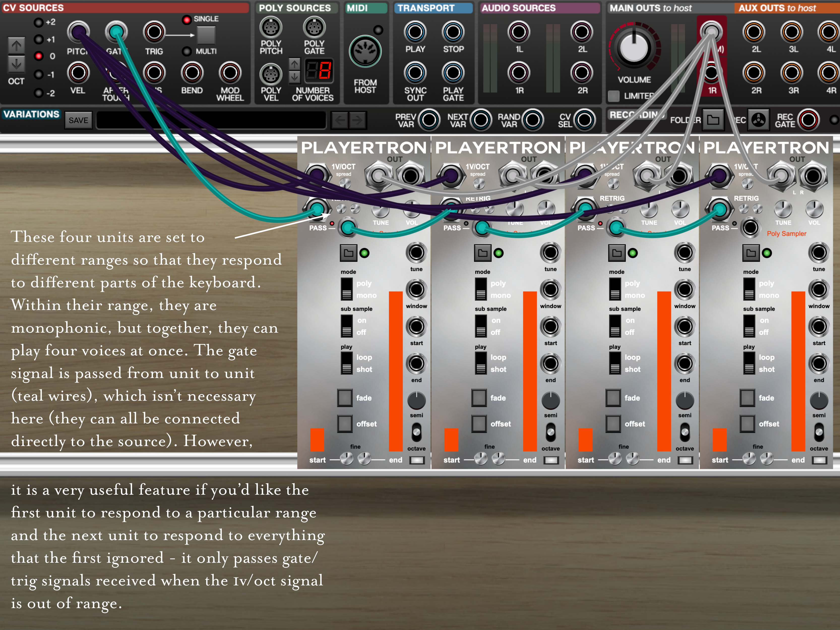This screenshot has width=840, height=630.
Task: Open sample folder on first Playertron
Action: point(348,253)
